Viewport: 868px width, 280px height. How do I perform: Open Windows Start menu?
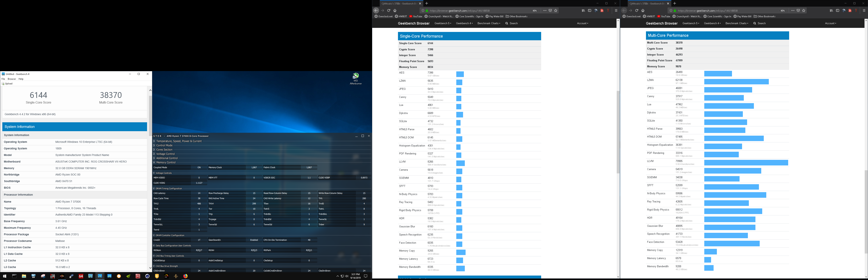[x=5, y=276]
